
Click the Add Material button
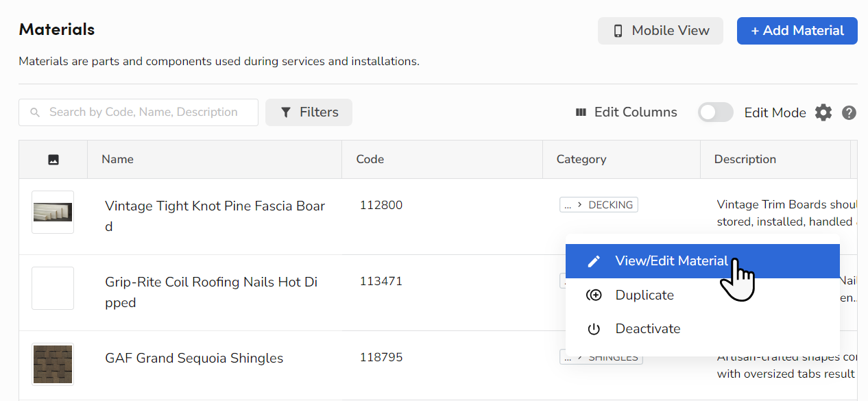tap(797, 31)
